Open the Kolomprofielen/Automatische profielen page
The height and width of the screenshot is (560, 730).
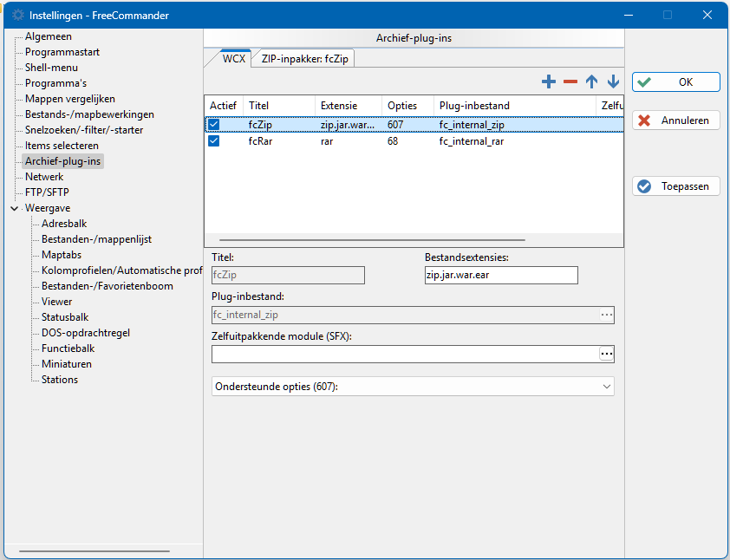coord(121,270)
